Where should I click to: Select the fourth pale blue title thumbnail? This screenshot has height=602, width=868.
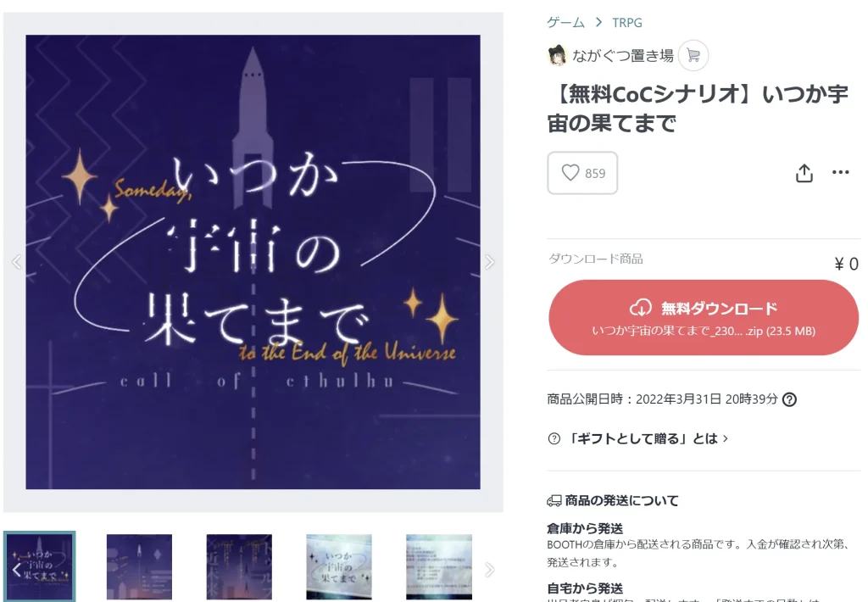[339, 566]
